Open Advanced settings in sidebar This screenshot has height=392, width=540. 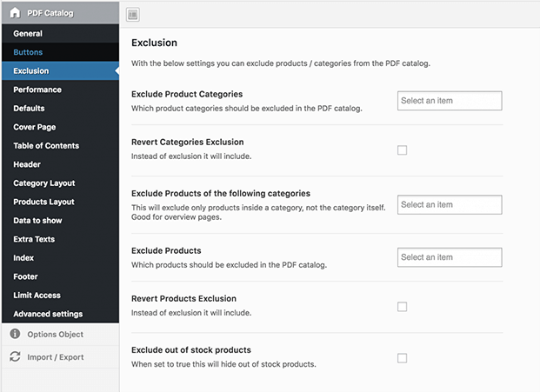pyautogui.click(x=48, y=314)
